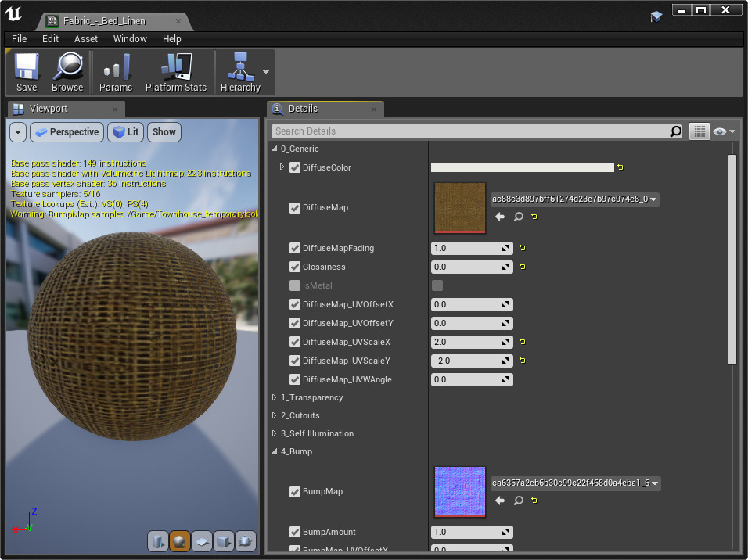
Task: Select the cube preview mesh shape
Action: click(223, 541)
